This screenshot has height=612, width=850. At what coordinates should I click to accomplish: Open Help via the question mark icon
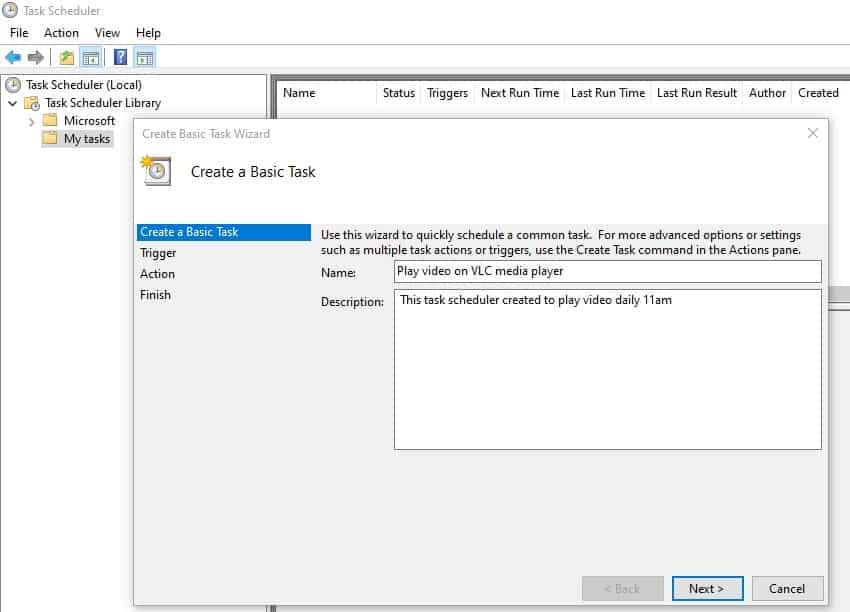120,57
